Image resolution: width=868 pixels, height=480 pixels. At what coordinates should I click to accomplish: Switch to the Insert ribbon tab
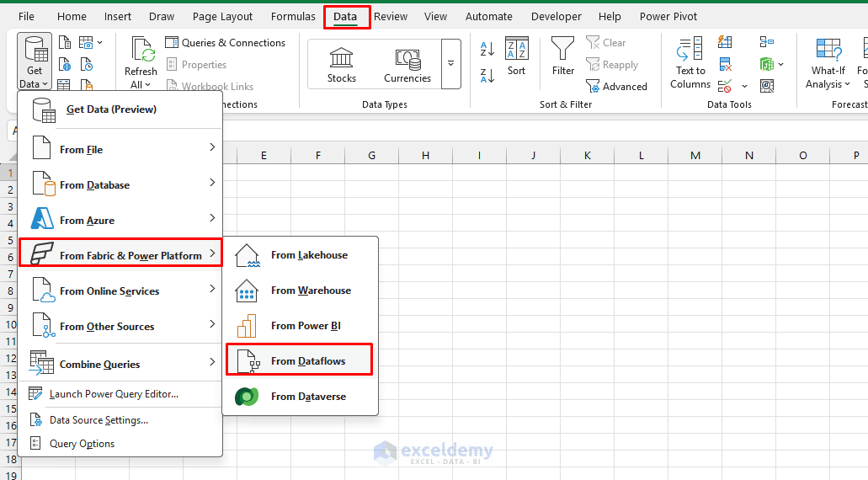(x=118, y=17)
